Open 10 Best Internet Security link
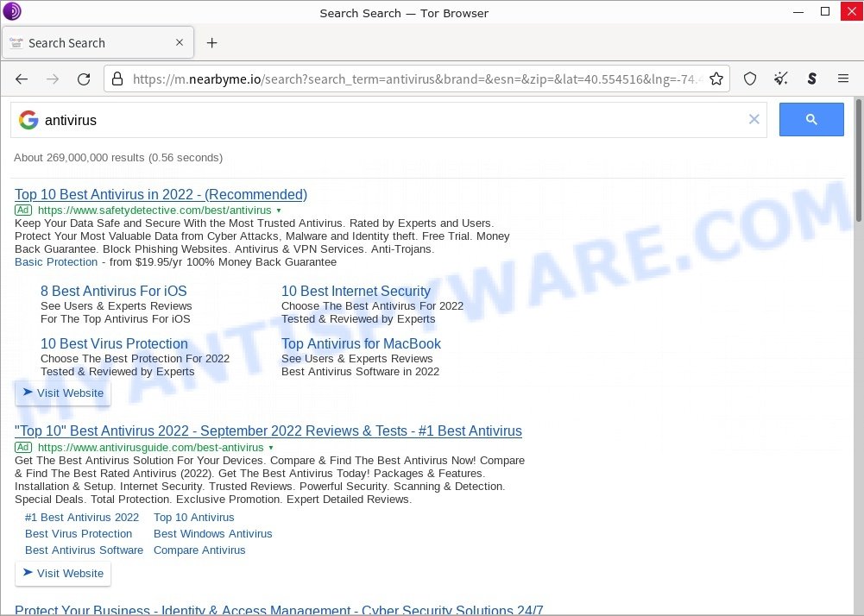864x616 pixels. coord(356,291)
